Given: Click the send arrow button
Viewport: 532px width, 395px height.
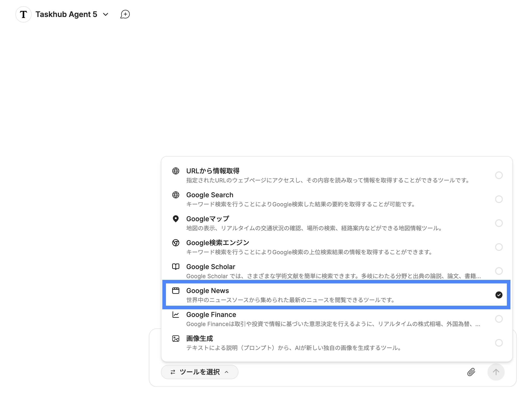Looking at the screenshot, I should click(x=496, y=372).
